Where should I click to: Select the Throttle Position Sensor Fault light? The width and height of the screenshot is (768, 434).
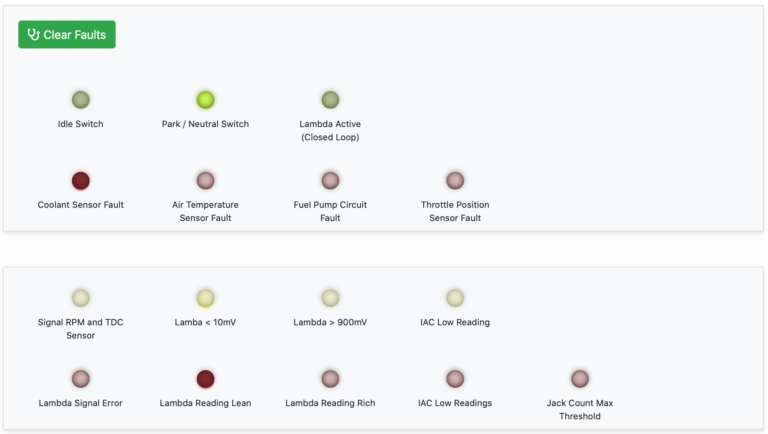[455, 181]
